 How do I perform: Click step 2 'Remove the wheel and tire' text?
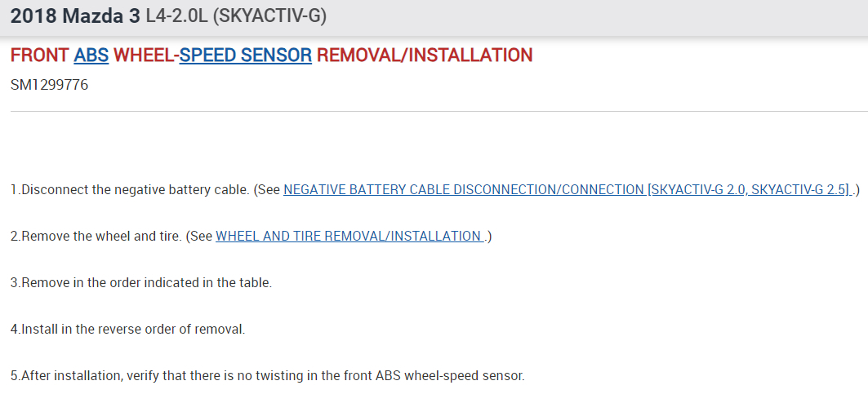pos(98,236)
